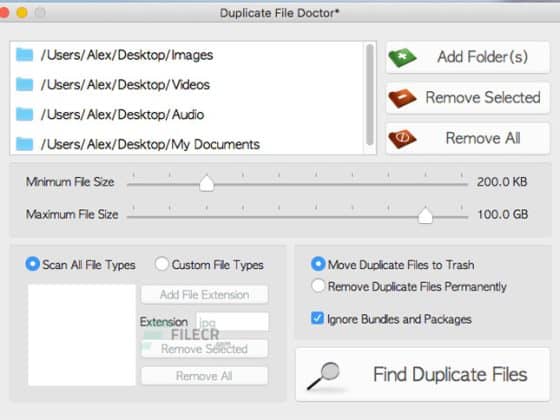Click the 200.0 KB minimum size value
The image size is (560, 420).
[502, 182]
